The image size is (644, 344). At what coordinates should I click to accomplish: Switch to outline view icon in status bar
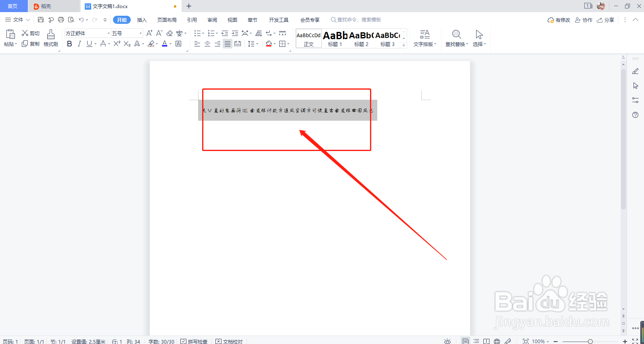point(476,341)
